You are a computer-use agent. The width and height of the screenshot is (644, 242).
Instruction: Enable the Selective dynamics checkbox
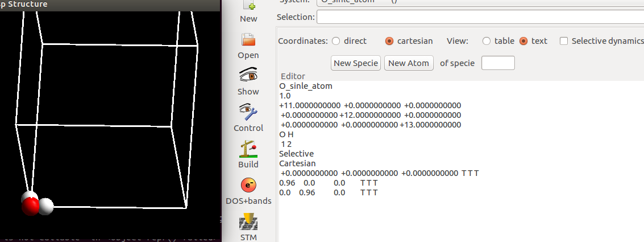pyautogui.click(x=564, y=41)
